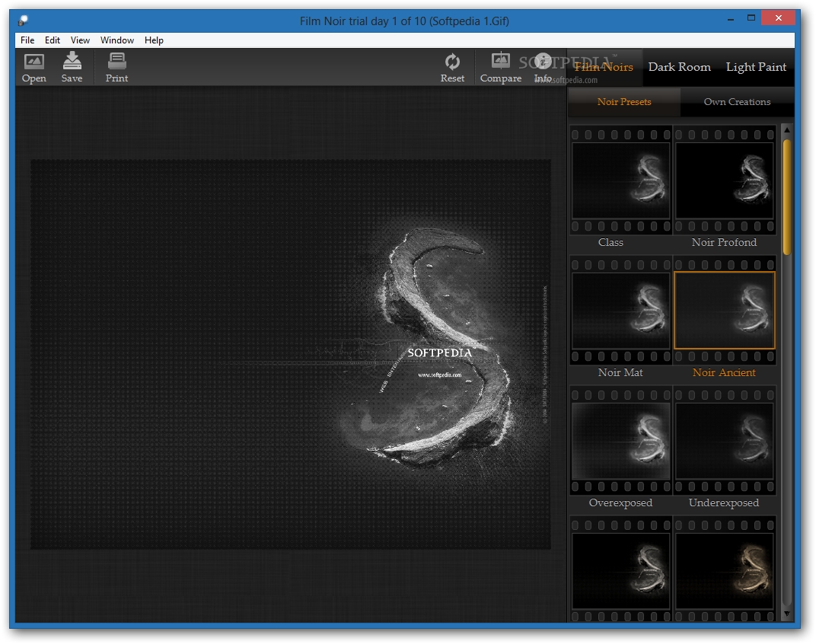Click the Class preset label
816x644 pixels.
610,243
